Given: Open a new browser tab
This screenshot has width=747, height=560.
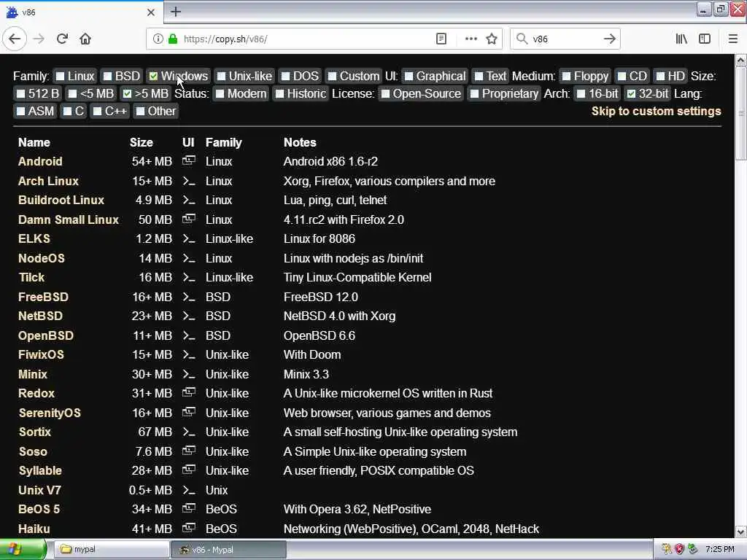Looking at the screenshot, I should coord(176,12).
